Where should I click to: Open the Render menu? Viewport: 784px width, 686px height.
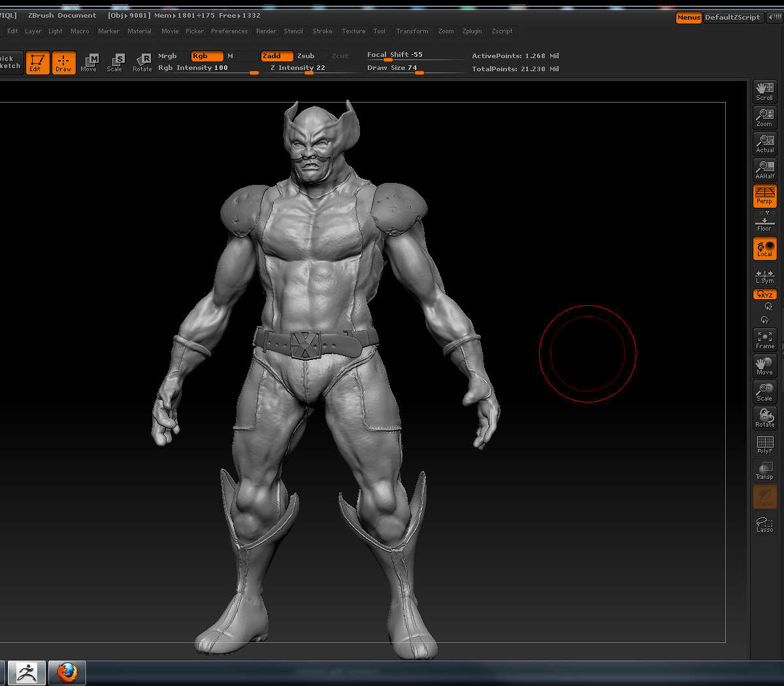pyautogui.click(x=266, y=31)
